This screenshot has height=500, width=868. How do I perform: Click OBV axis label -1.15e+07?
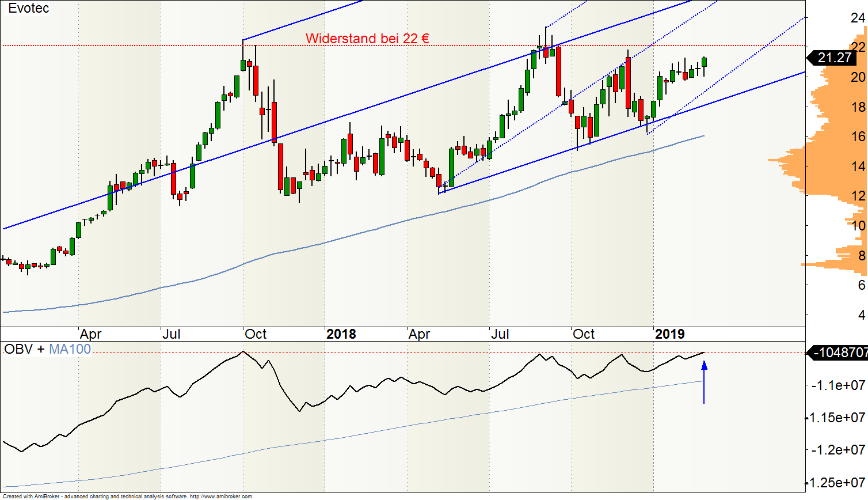[x=836, y=417]
